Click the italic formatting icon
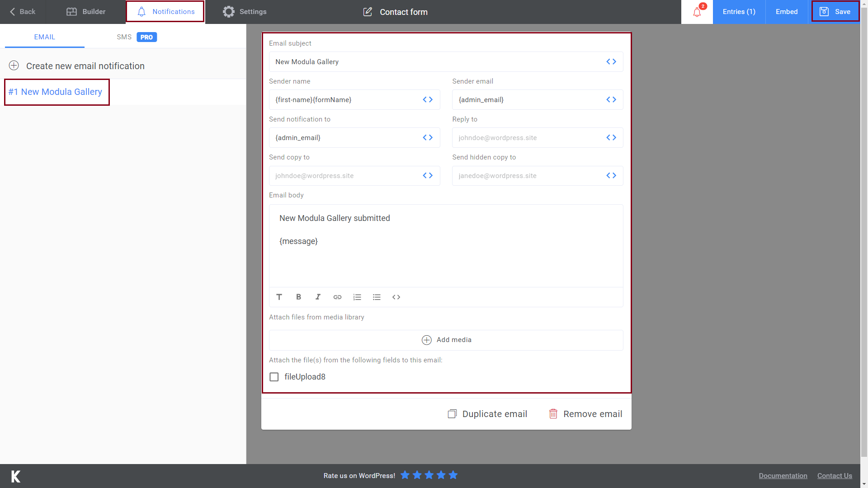This screenshot has width=868, height=488. (x=318, y=297)
